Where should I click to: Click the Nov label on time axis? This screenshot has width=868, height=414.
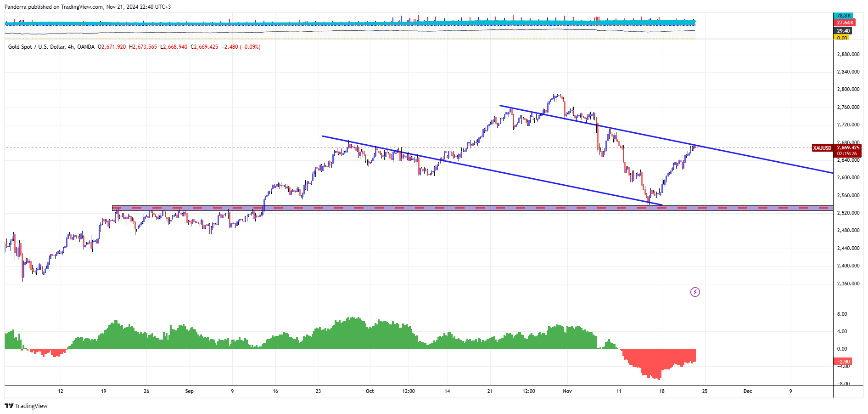pyautogui.click(x=567, y=391)
